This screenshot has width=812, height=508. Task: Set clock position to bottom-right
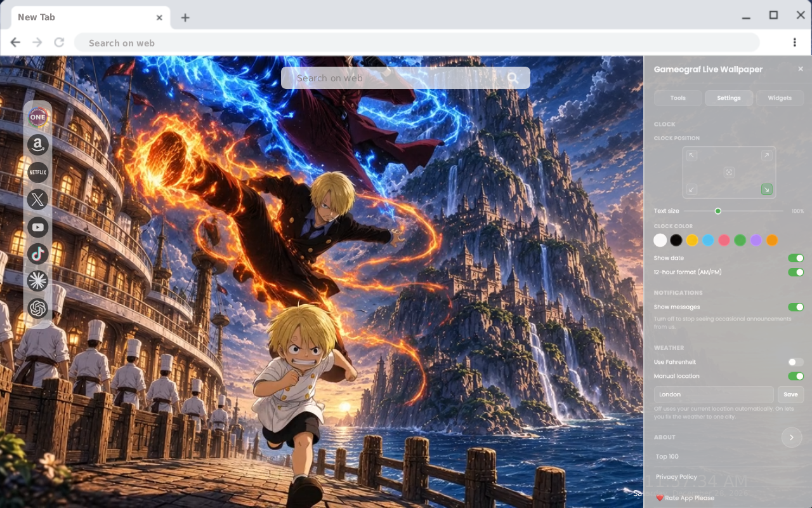[x=766, y=189]
